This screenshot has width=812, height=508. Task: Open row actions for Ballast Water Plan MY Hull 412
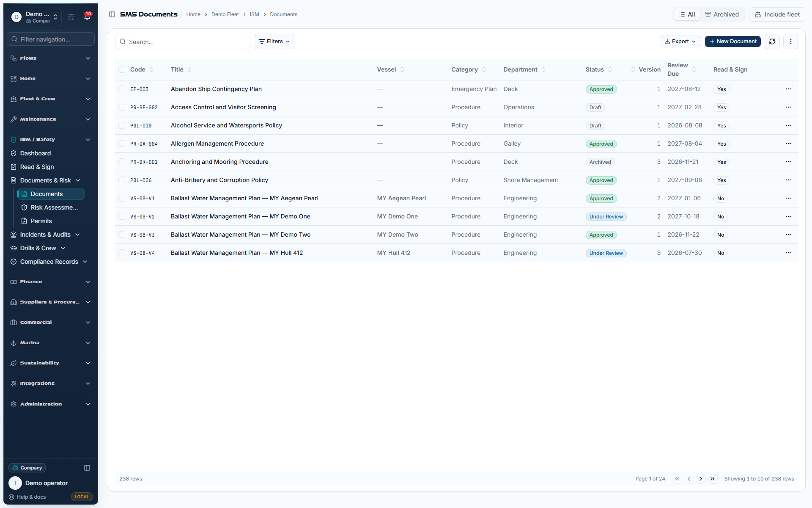tap(788, 253)
